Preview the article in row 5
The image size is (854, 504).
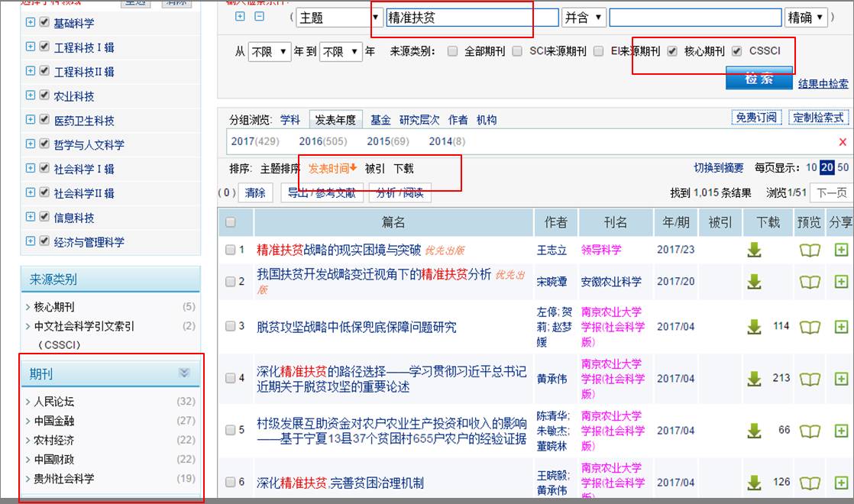(810, 431)
